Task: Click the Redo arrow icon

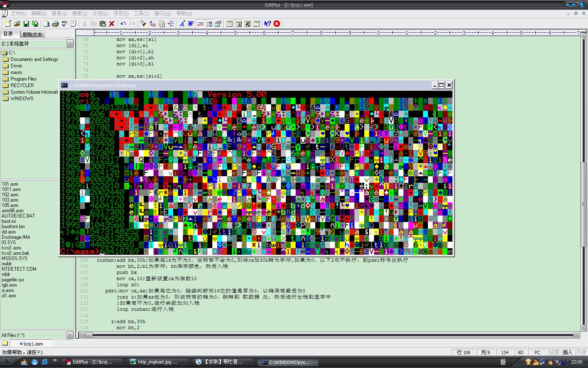Action: [x=132, y=24]
